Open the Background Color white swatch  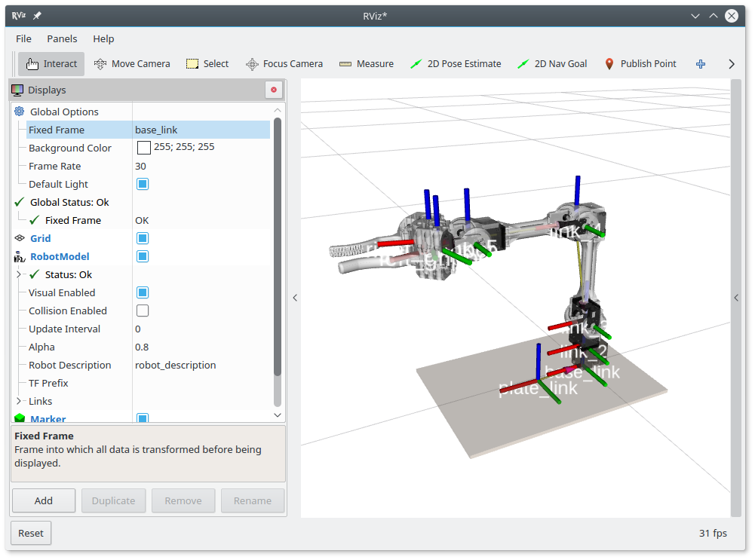pyautogui.click(x=143, y=148)
